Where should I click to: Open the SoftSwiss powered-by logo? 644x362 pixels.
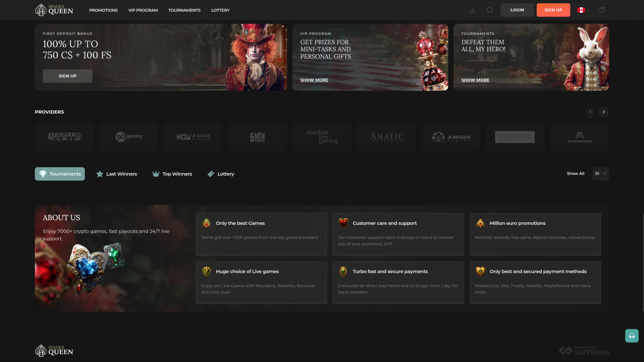pos(584,351)
